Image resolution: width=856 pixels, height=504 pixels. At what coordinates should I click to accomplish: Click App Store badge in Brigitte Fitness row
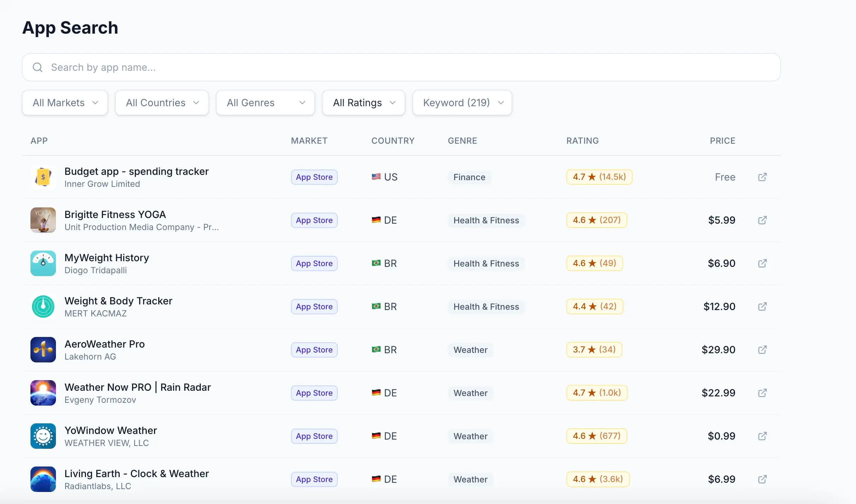(x=314, y=220)
